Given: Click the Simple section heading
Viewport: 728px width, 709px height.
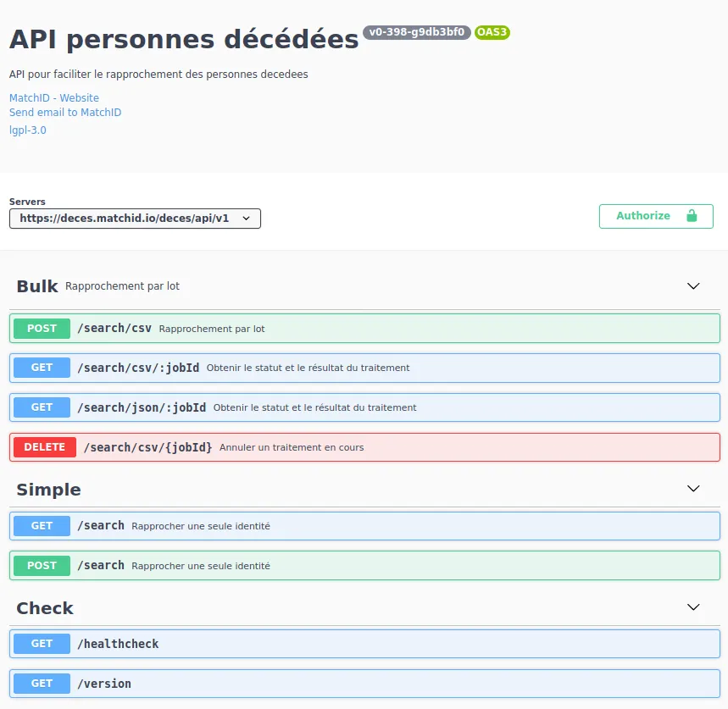Looking at the screenshot, I should (49, 490).
